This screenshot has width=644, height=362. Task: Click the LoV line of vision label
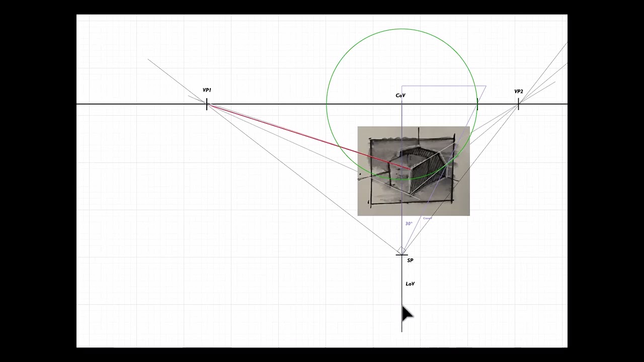[x=410, y=284]
